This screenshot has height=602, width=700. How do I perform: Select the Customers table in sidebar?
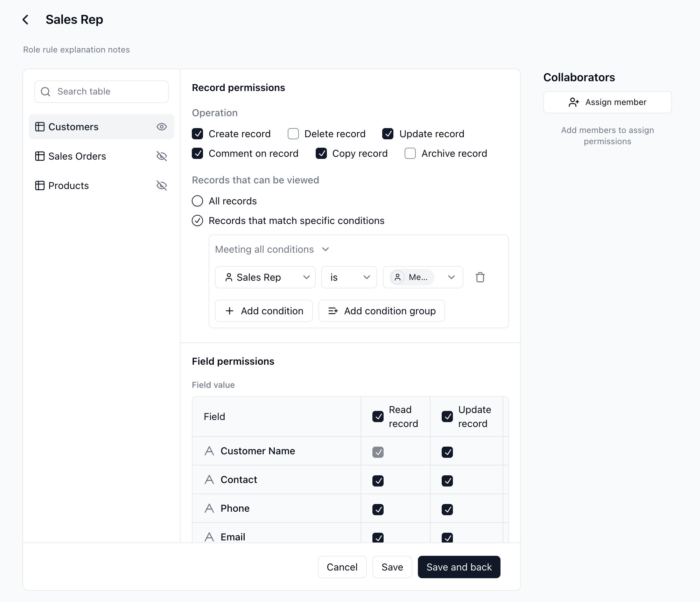click(x=101, y=127)
